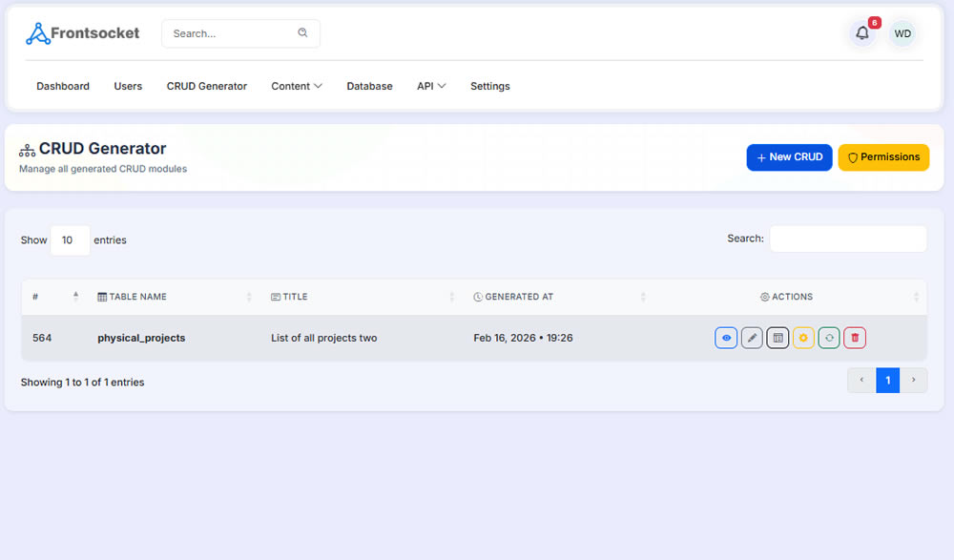Delete physical_projects with the red trash icon
This screenshot has height=560, width=954.
coord(855,338)
